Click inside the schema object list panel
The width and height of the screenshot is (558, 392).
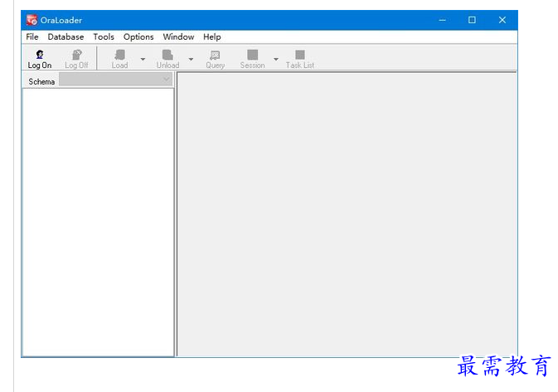(98, 222)
